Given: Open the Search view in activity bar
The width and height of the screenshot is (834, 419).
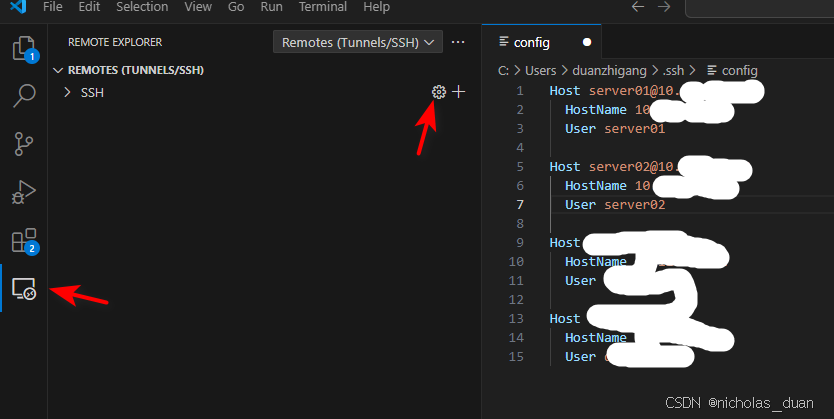Looking at the screenshot, I should (24, 96).
